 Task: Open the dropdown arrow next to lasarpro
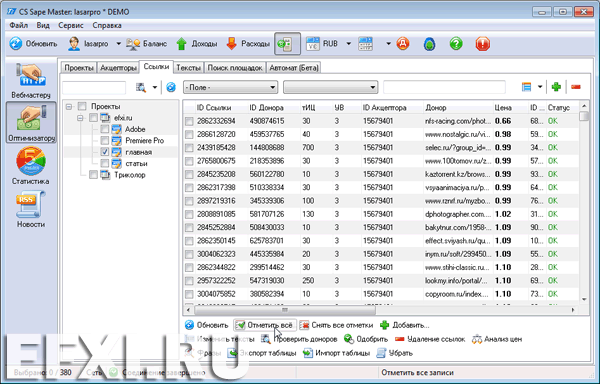[118, 44]
